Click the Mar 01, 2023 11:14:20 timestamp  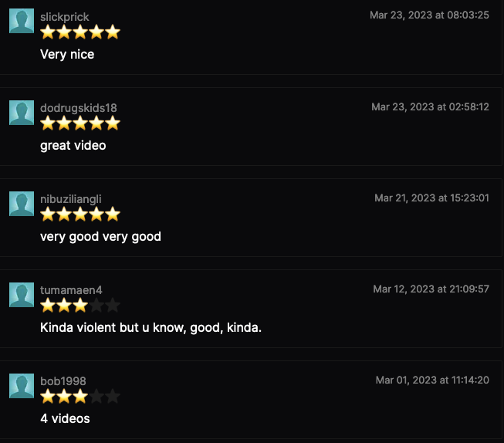point(432,380)
